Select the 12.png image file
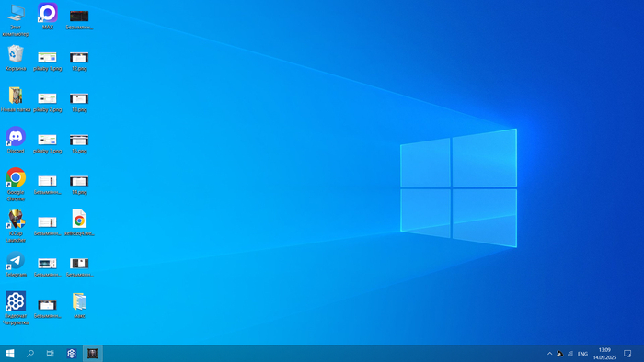 pyautogui.click(x=79, y=61)
